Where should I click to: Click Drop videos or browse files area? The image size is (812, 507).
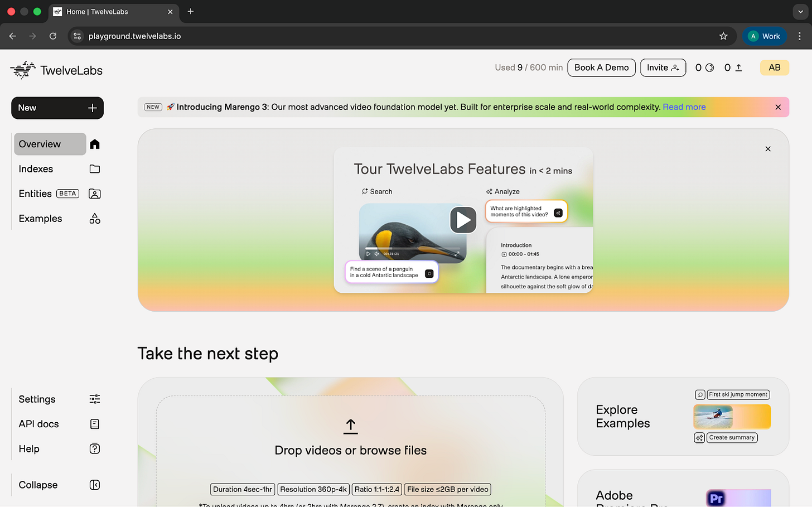(351, 451)
